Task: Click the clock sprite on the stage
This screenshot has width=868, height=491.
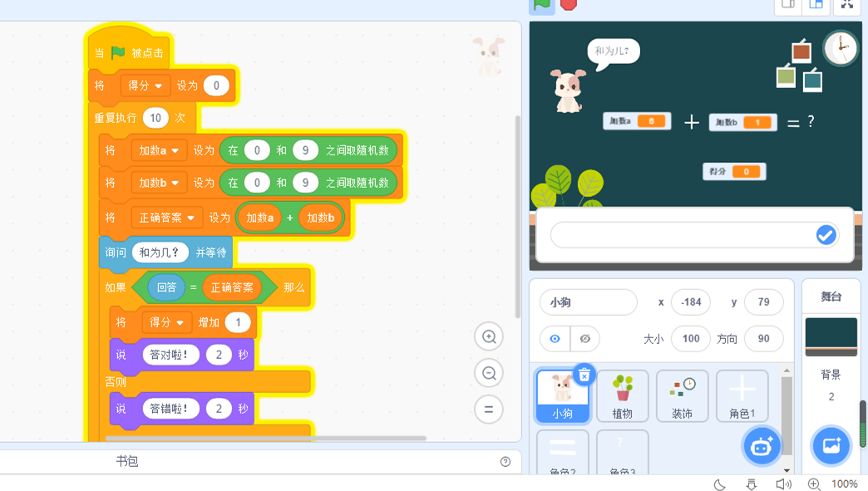Action: click(841, 48)
